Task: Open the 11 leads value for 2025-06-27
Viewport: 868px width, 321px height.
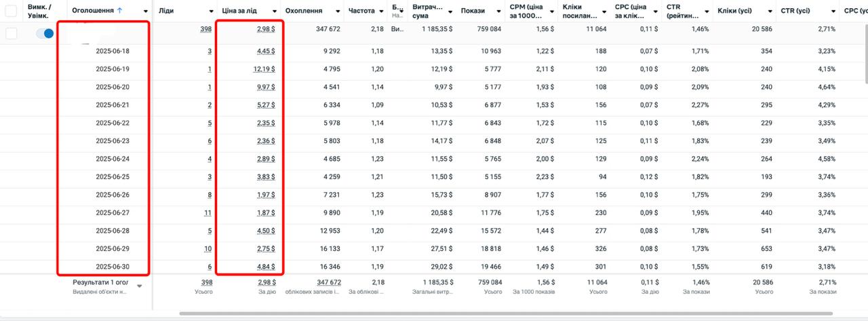Action: [208, 212]
